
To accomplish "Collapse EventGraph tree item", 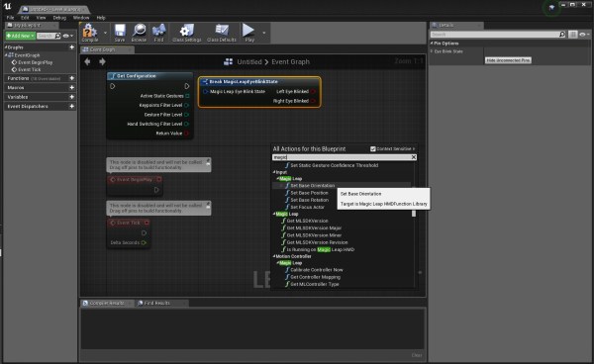I will pos(6,54).
